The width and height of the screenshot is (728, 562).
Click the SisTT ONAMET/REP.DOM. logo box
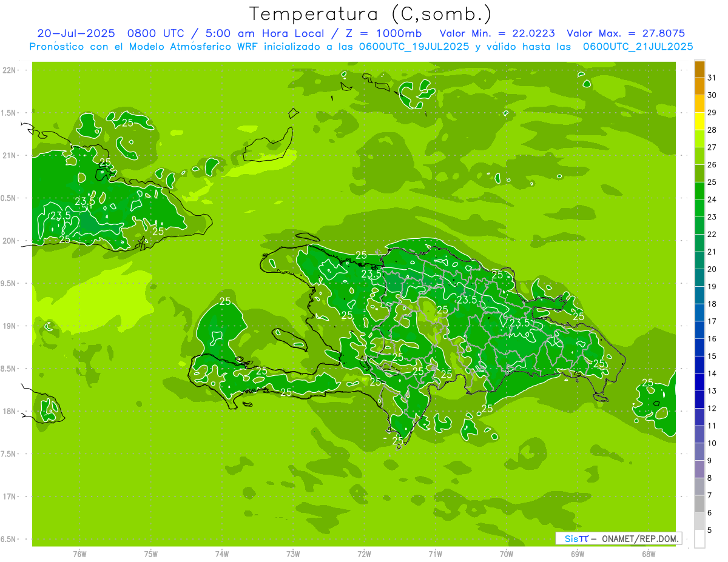click(x=619, y=538)
